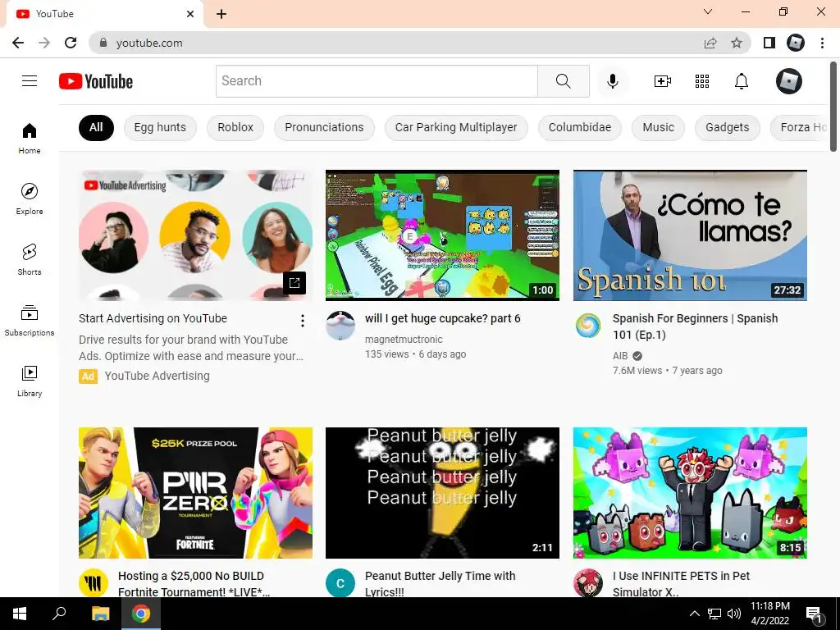Open File Explorer from the taskbar
840x630 pixels.
pos(99,614)
